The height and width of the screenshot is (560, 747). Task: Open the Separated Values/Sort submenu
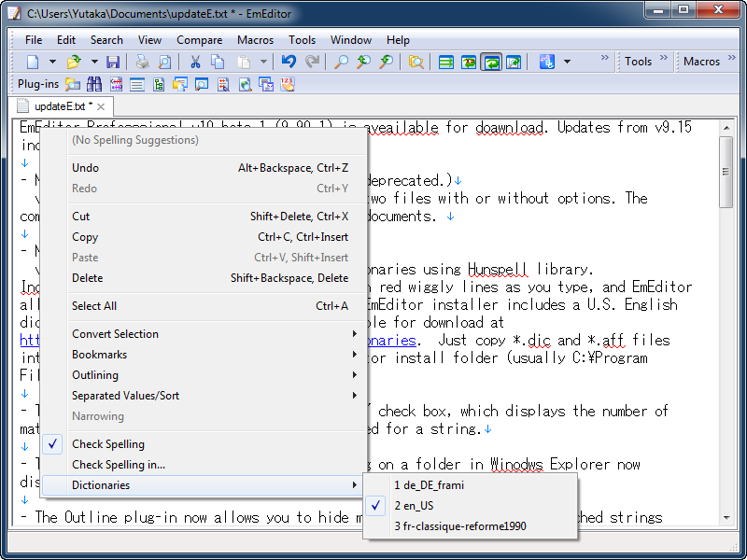[204, 395]
